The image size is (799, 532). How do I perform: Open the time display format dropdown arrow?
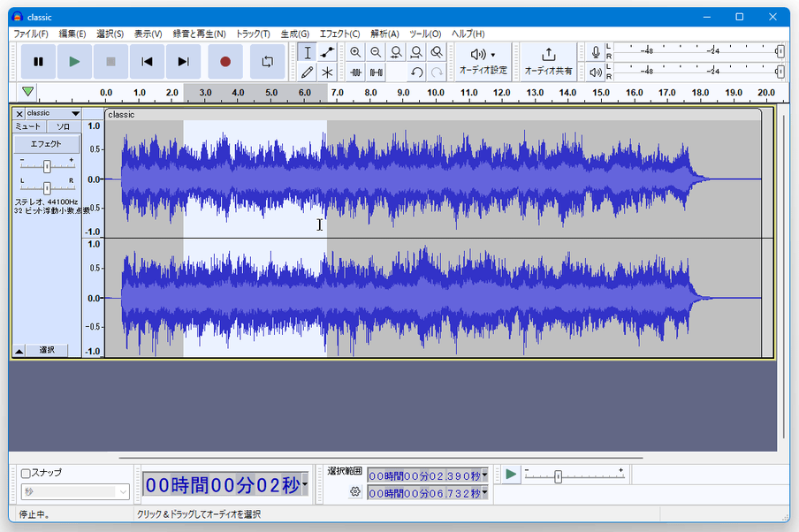pyautogui.click(x=305, y=484)
